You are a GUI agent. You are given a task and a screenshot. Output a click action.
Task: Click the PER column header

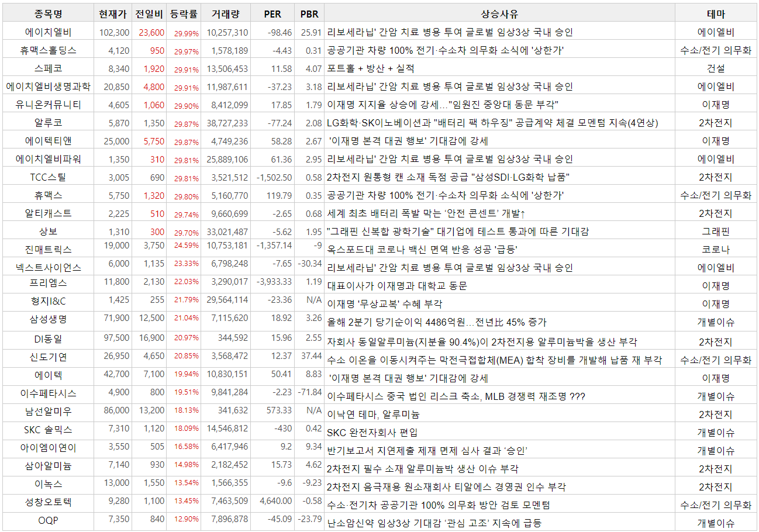click(x=272, y=14)
